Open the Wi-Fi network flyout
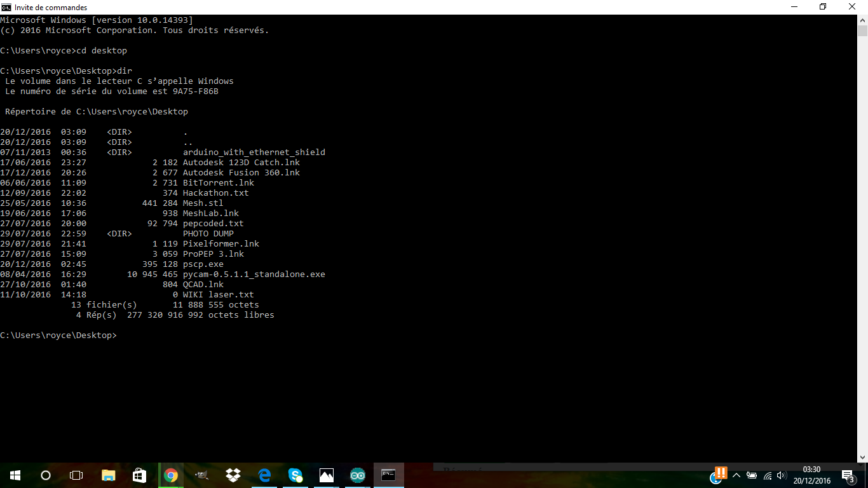The image size is (868, 488). (767, 475)
